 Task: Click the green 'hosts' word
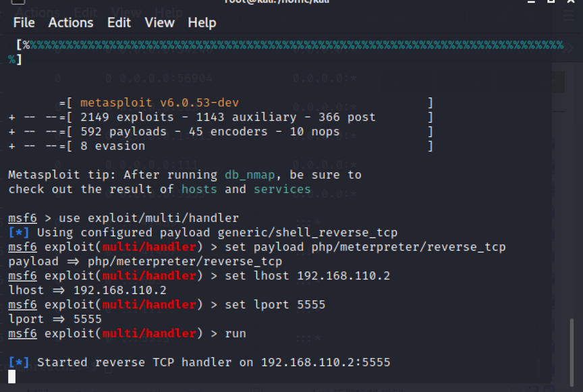tap(199, 190)
